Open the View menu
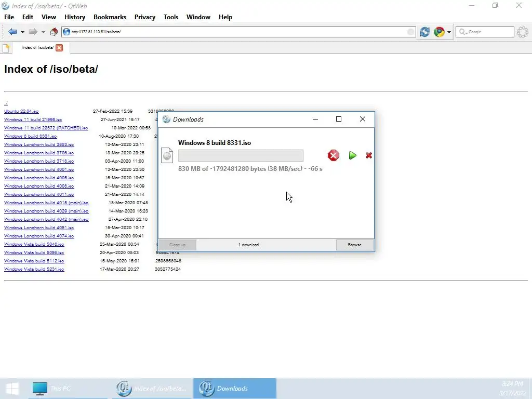 [x=49, y=17]
